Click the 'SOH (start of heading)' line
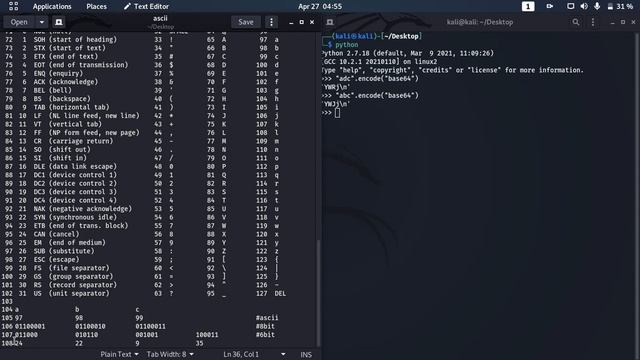Screen dimensions: 640x360 click(x=75, y=40)
